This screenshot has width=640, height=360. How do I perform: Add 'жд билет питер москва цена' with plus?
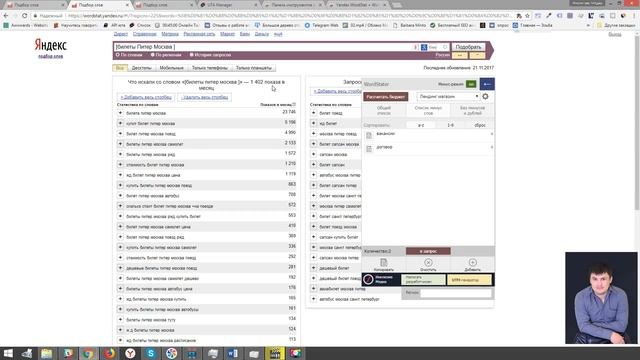pyautogui.click(x=120, y=175)
